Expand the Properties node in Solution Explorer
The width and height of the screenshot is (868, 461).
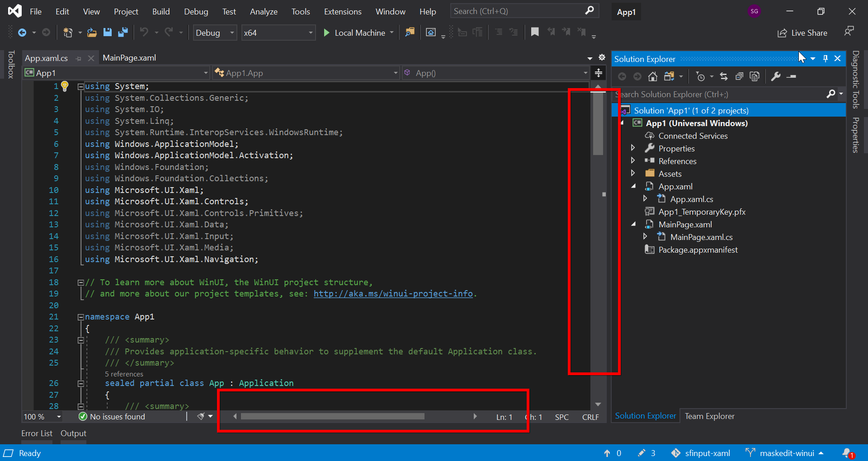click(633, 148)
